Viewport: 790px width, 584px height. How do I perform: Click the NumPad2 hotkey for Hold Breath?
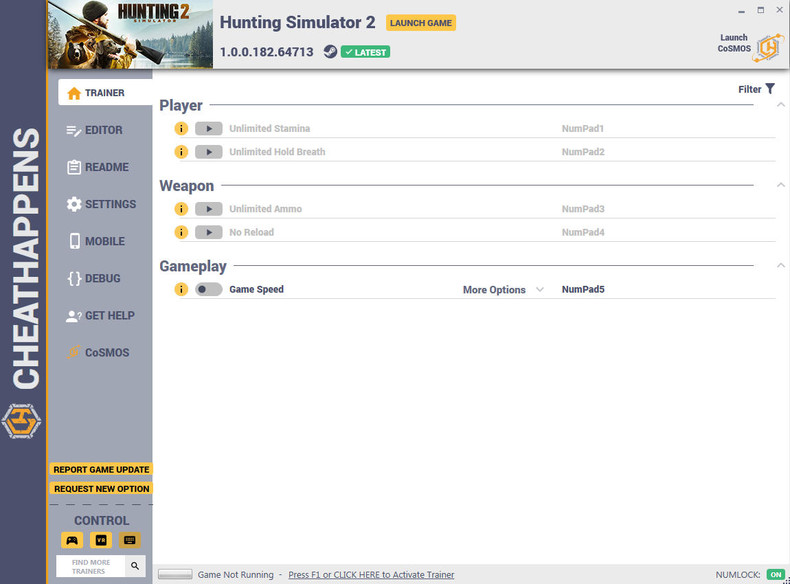click(583, 152)
